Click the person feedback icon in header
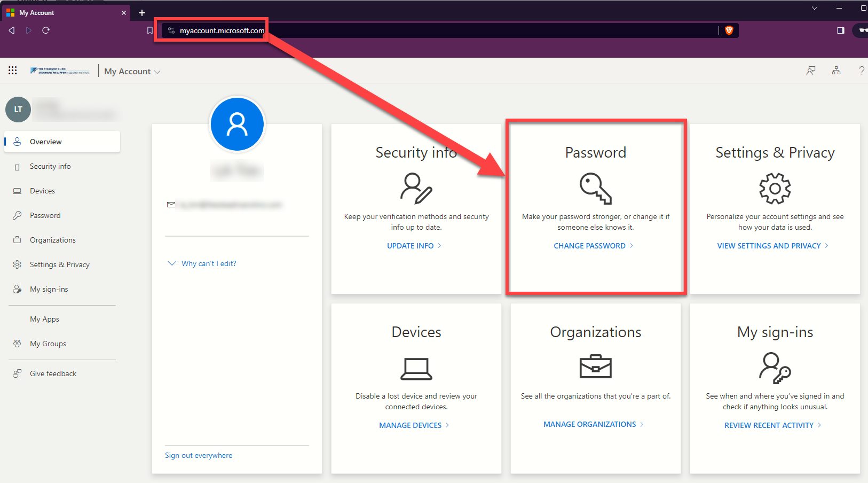The height and width of the screenshot is (483, 868). coord(811,71)
